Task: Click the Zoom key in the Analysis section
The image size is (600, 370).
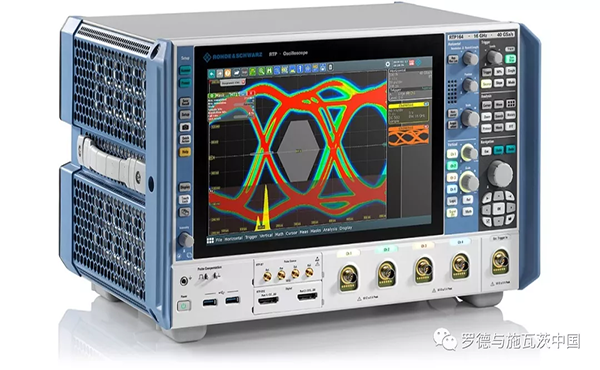Action: click(486, 117)
